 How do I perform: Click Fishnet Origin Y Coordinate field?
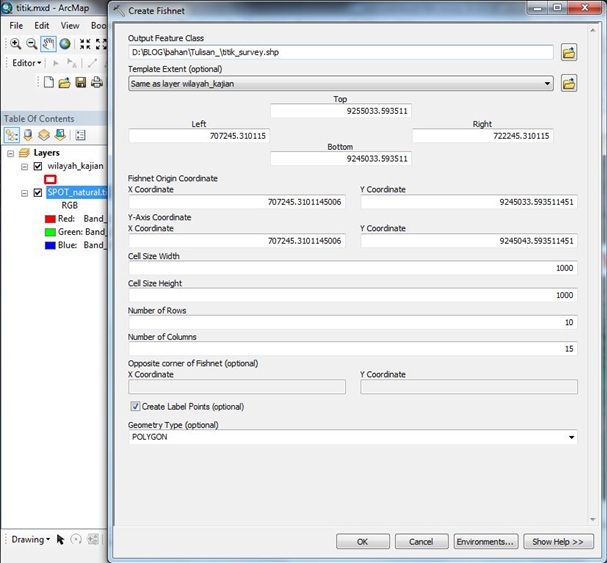(x=469, y=202)
